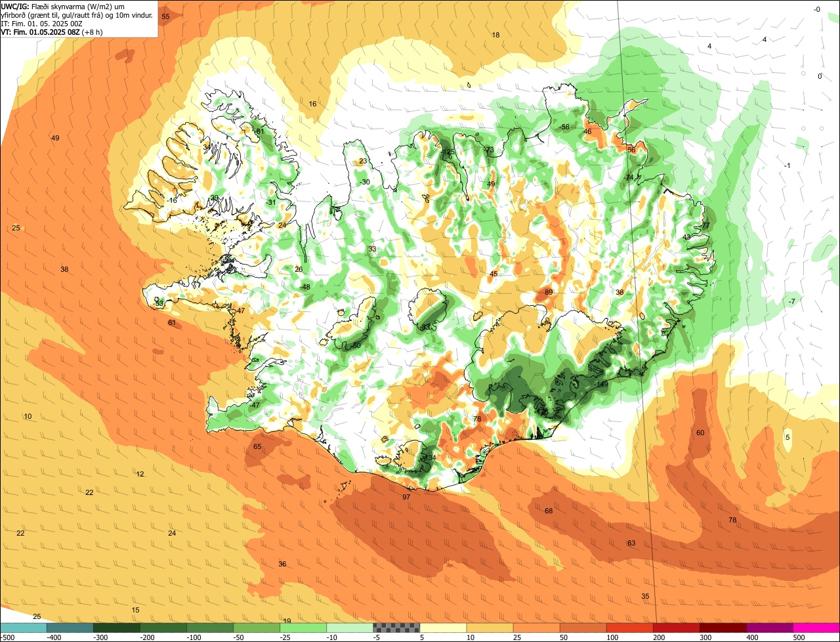
Task: Select the 'IT: Fim. 01. 05. 2025 00Z' line
Action: pos(42,23)
